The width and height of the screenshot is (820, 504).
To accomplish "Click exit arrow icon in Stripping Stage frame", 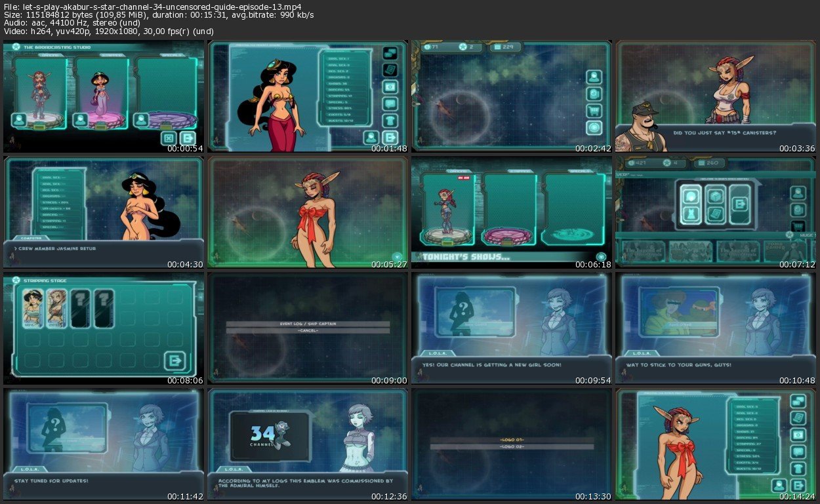I will (174, 360).
